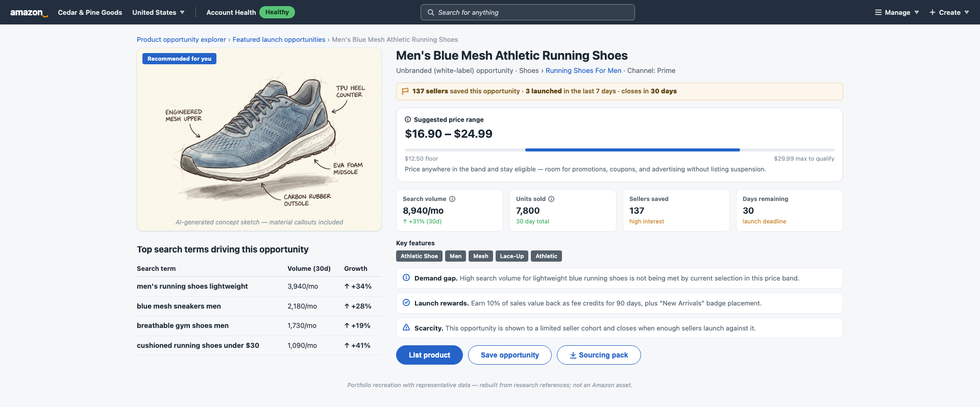Click the $16.90 – $24.99 price range
The height and width of the screenshot is (407, 980).
[x=449, y=134]
